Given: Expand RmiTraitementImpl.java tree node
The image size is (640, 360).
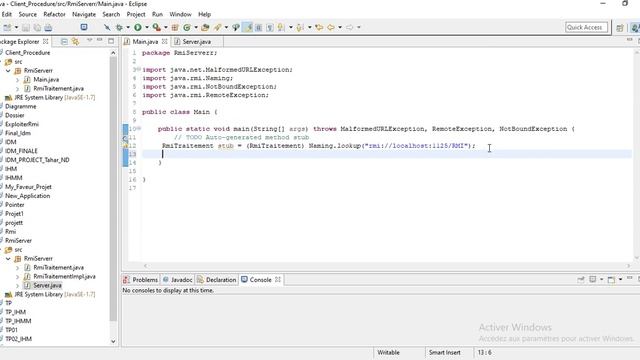Looking at the screenshot, I should coord(17,276).
